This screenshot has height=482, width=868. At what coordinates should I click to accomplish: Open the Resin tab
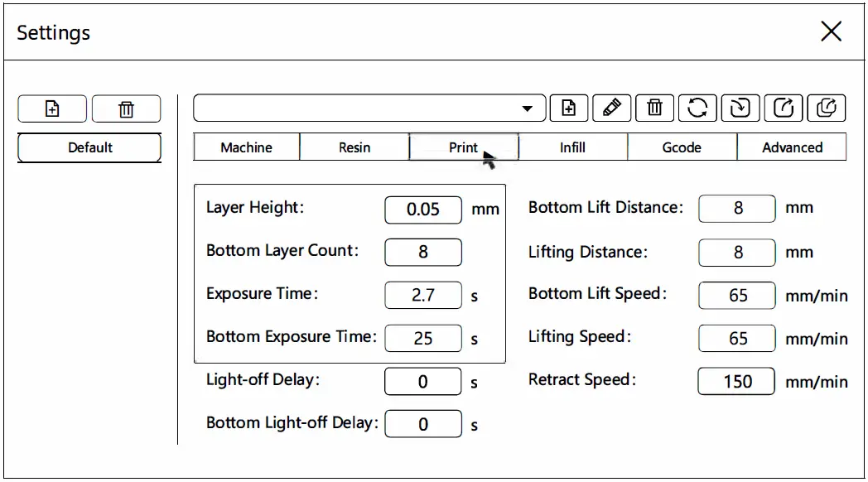[x=354, y=147]
